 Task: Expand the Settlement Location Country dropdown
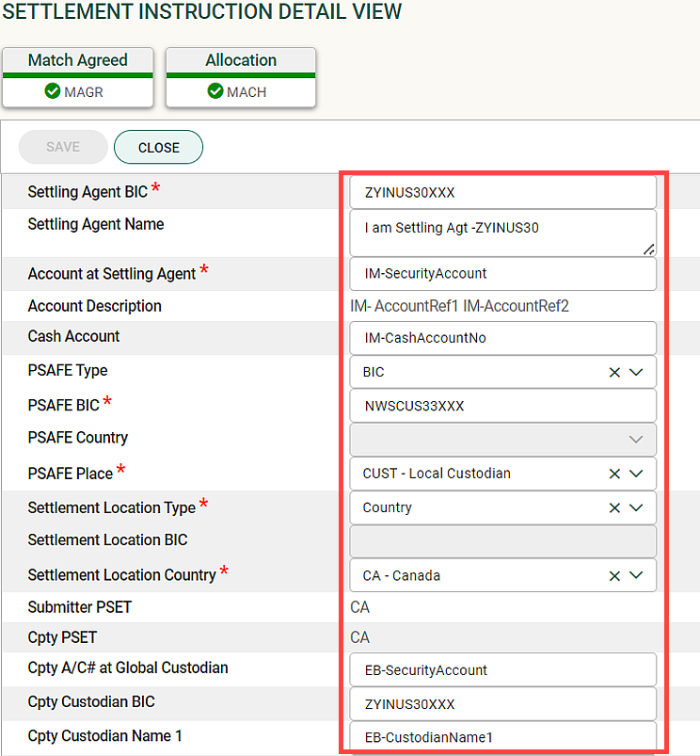click(x=636, y=575)
